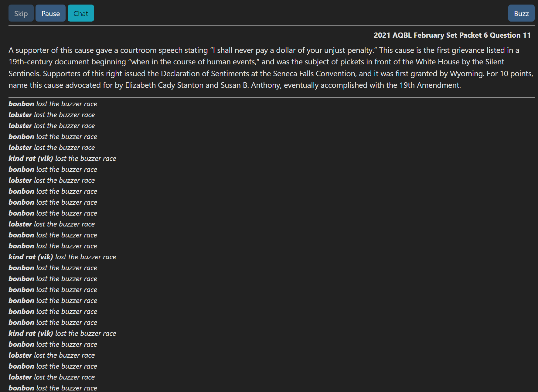This screenshot has height=392, width=538.
Task: Select kind rat (vik) near the log bottom
Action: pyautogui.click(x=62, y=333)
